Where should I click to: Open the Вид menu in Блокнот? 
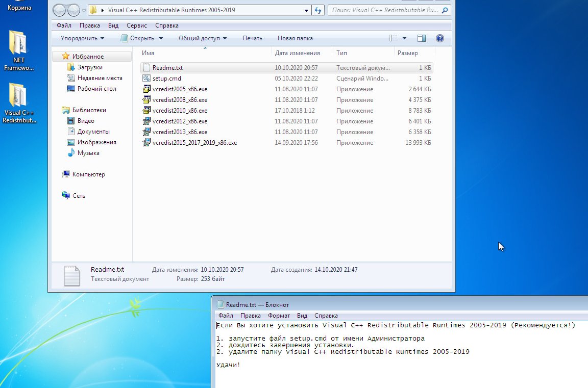click(x=302, y=316)
